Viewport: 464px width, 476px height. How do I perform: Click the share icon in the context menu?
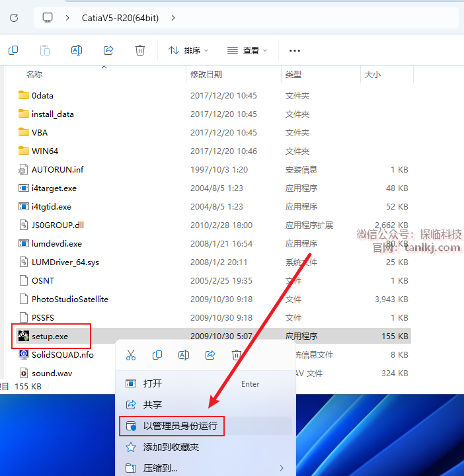[x=210, y=355]
